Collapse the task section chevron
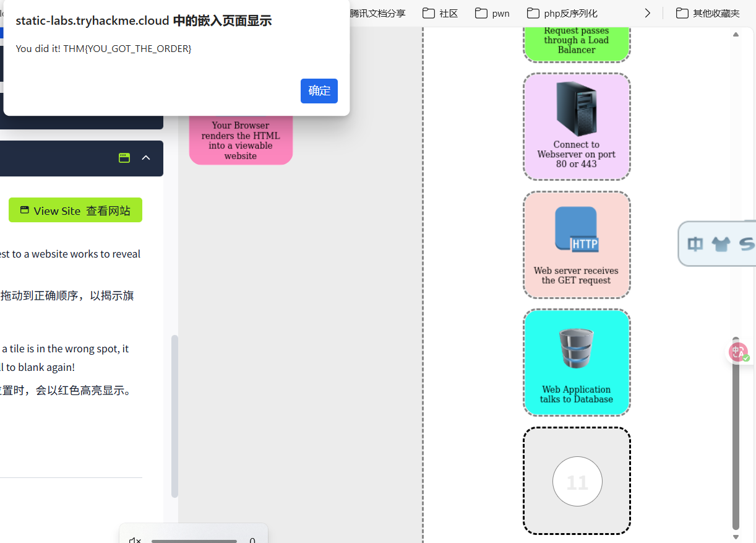 146,158
